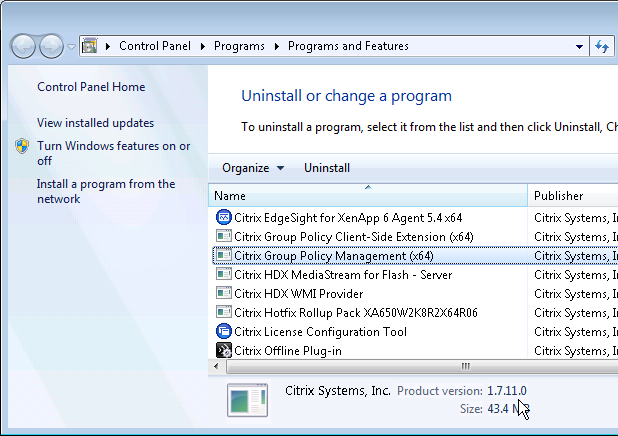618x436 pixels.
Task: Click the Citrix HDX WMI Provider icon
Action: click(x=223, y=293)
